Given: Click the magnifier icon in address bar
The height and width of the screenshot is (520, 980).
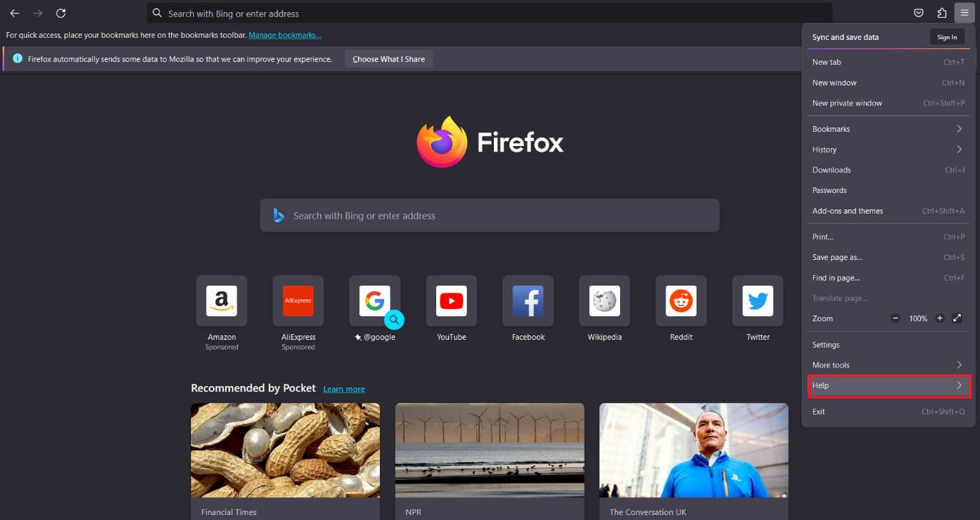Looking at the screenshot, I should tap(158, 13).
